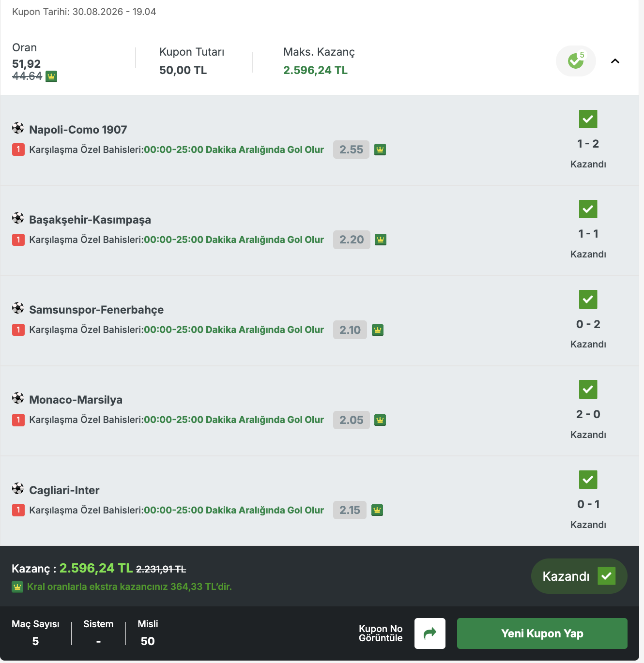Image resolution: width=644 pixels, height=663 pixels.
Task: Click the crown icon beside the 2.55 odds
Action: click(x=380, y=150)
